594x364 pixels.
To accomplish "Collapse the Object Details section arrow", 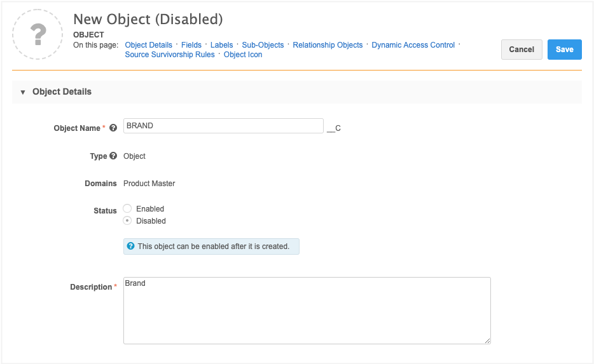I will click(x=23, y=92).
